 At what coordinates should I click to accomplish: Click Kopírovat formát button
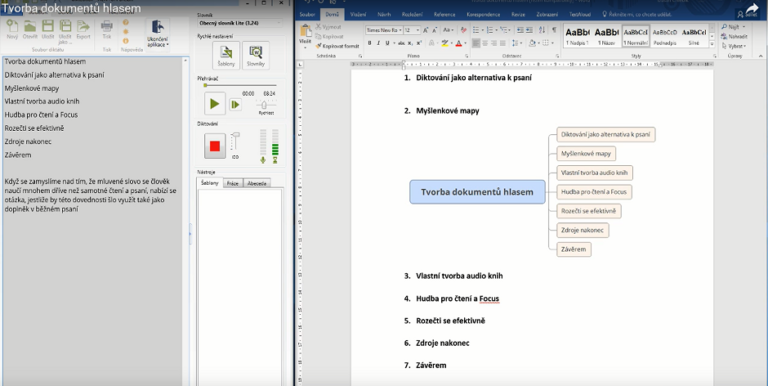point(338,46)
